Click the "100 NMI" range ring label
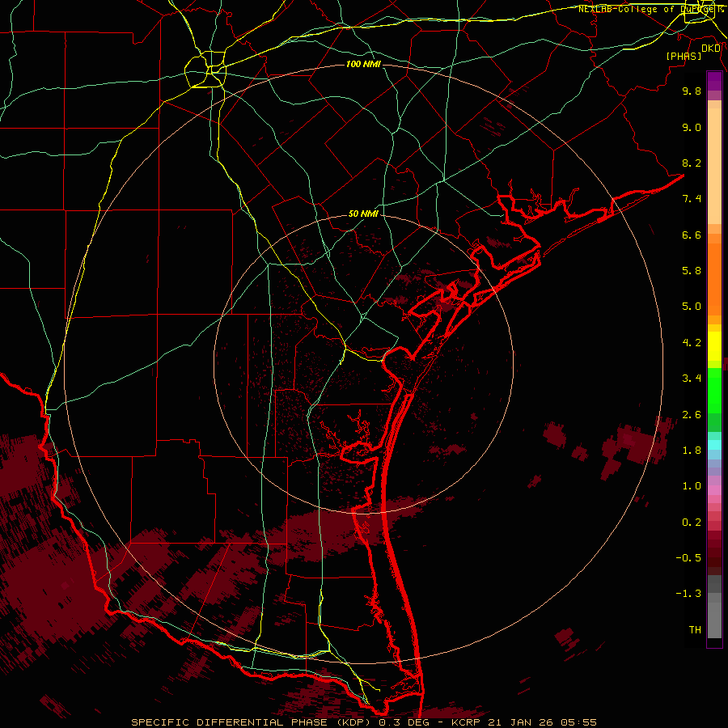This screenshot has height=728, width=728. pos(363,64)
